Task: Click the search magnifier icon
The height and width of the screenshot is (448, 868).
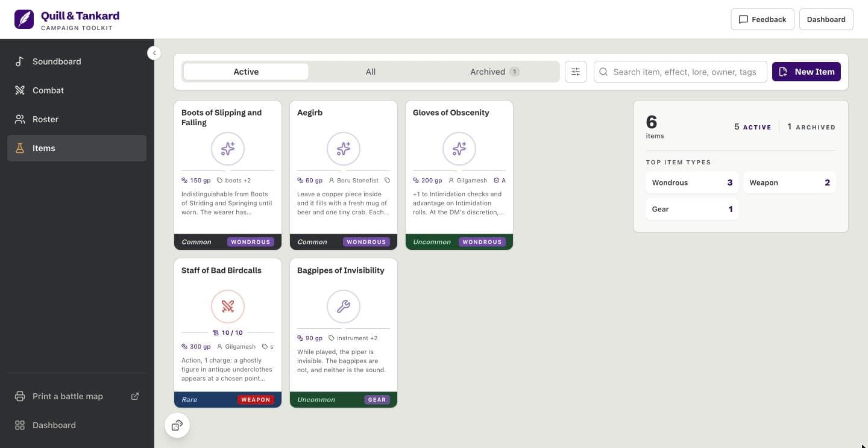Action: 603,72
